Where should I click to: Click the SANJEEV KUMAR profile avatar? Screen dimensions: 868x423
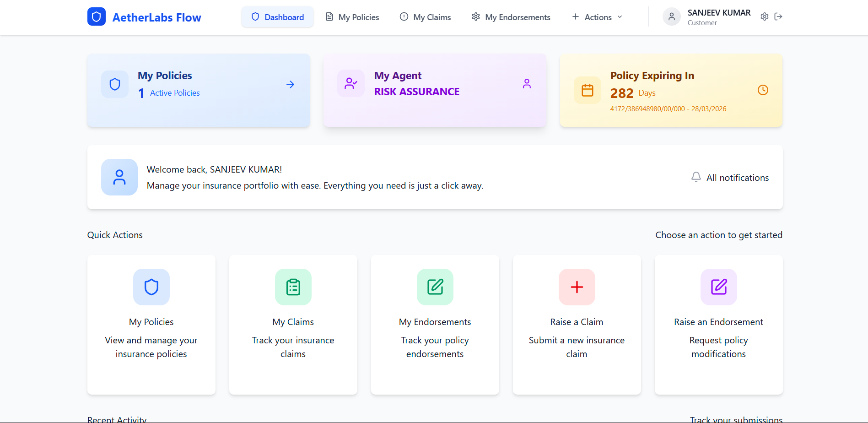click(671, 16)
